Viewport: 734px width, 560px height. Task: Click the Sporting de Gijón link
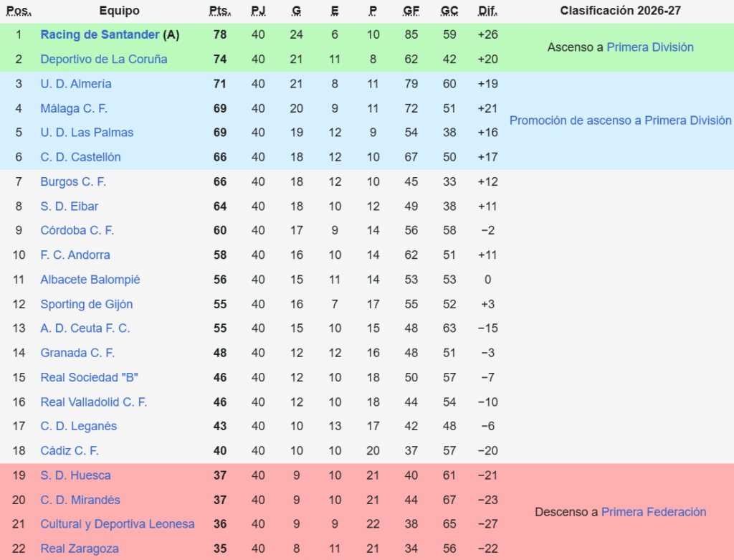pyautogui.click(x=87, y=304)
